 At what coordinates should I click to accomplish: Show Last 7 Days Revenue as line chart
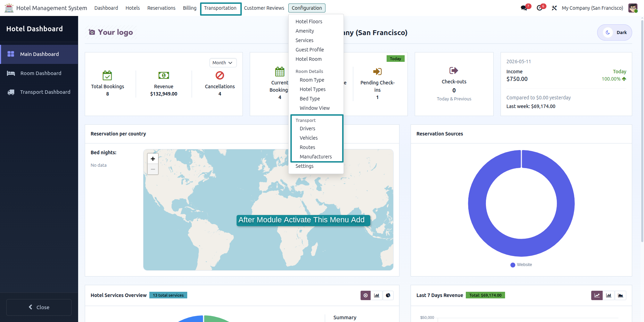597,295
